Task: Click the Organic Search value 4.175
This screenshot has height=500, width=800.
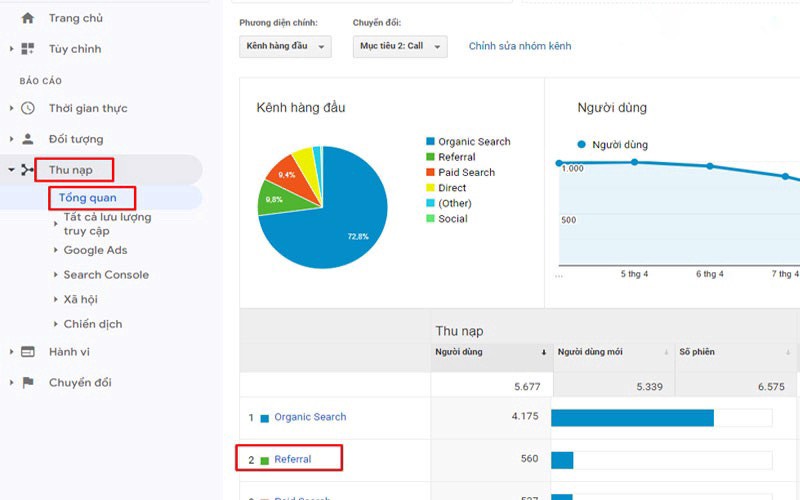Action: pyautogui.click(x=525, y=416)
